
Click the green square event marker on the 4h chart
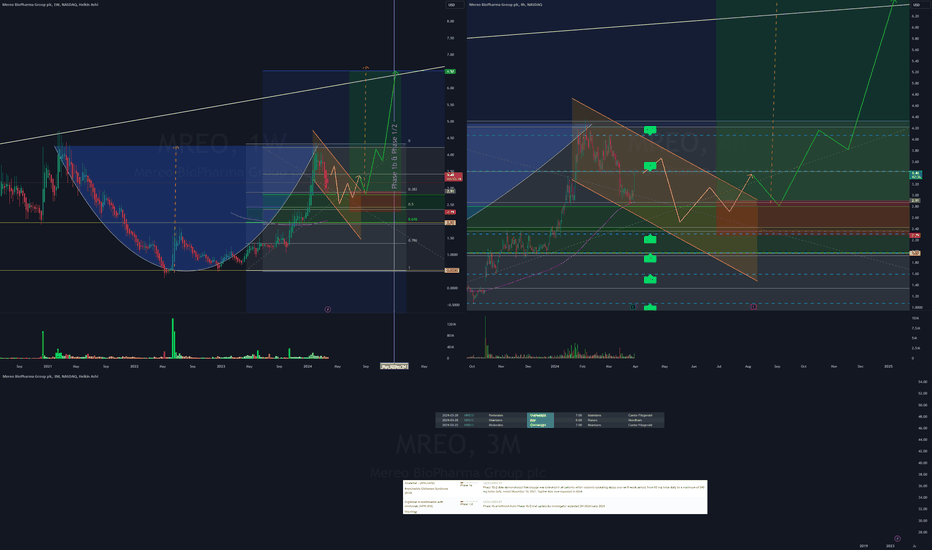tap(632, 307)
